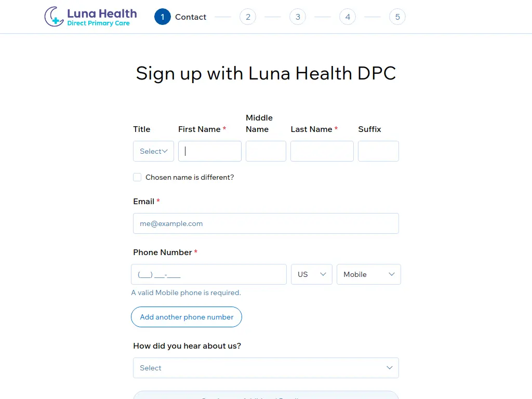Open the Mobile phone type chevron

[x=392, y=274]
